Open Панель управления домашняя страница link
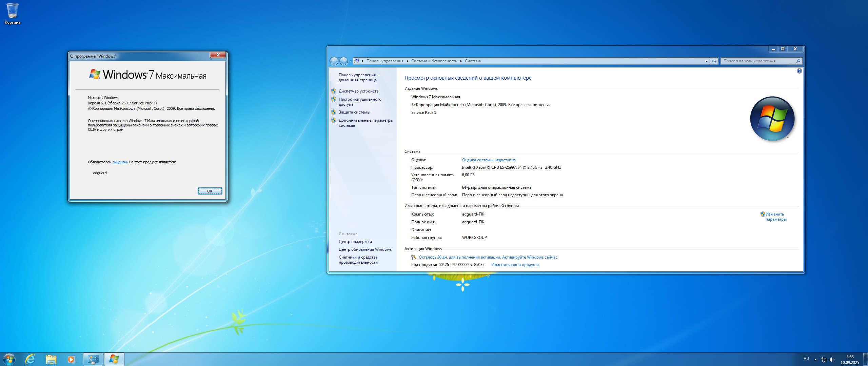Viewport: 868px width, 366px height. [x=358, y=77]
